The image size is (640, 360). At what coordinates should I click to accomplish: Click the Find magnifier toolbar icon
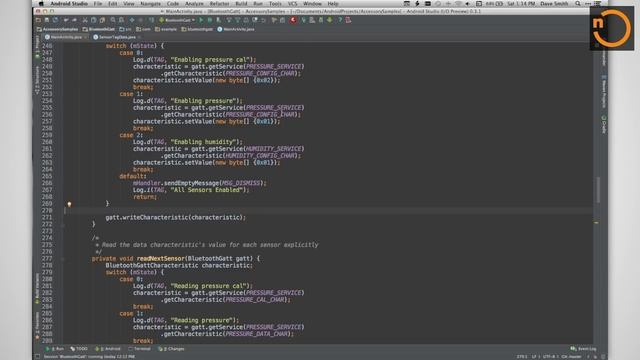[113, 20]
